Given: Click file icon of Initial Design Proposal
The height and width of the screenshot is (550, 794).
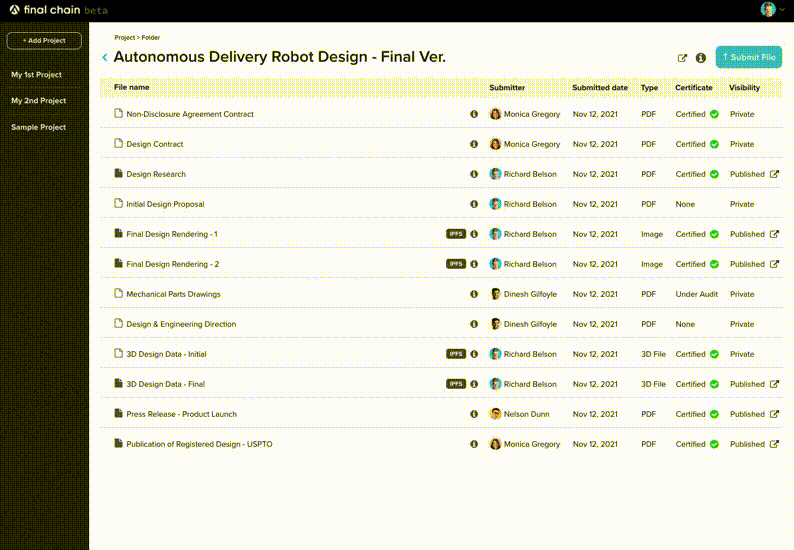Looking at the screenshot, I should coord(118,203).
